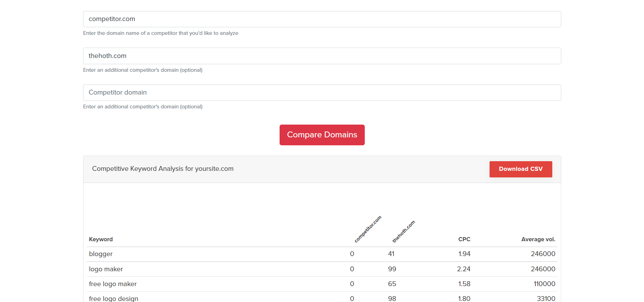
Task: Select the free logo design keyword
Action: click(x=113, y=299)
